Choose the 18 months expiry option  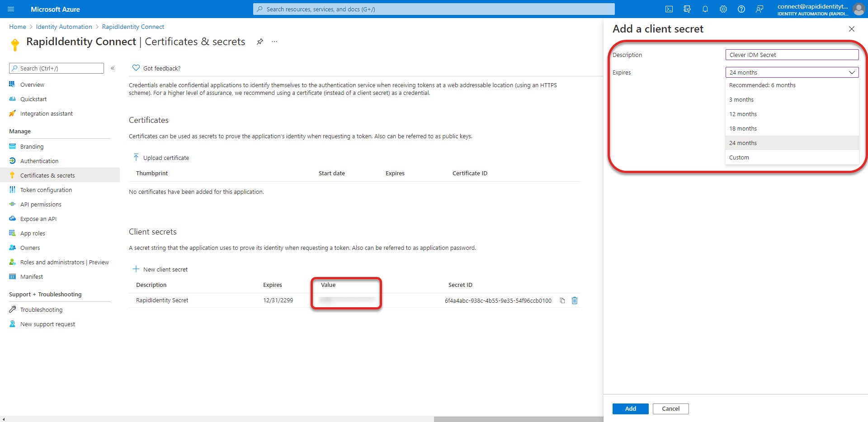tap(792, 128)
